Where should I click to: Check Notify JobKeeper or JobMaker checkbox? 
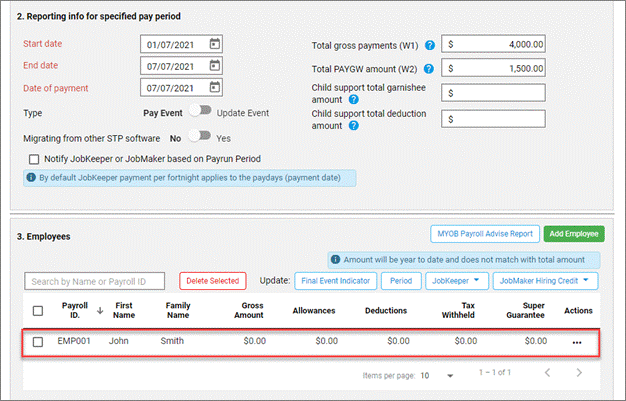pyautogui.click(x=34, y=159)
